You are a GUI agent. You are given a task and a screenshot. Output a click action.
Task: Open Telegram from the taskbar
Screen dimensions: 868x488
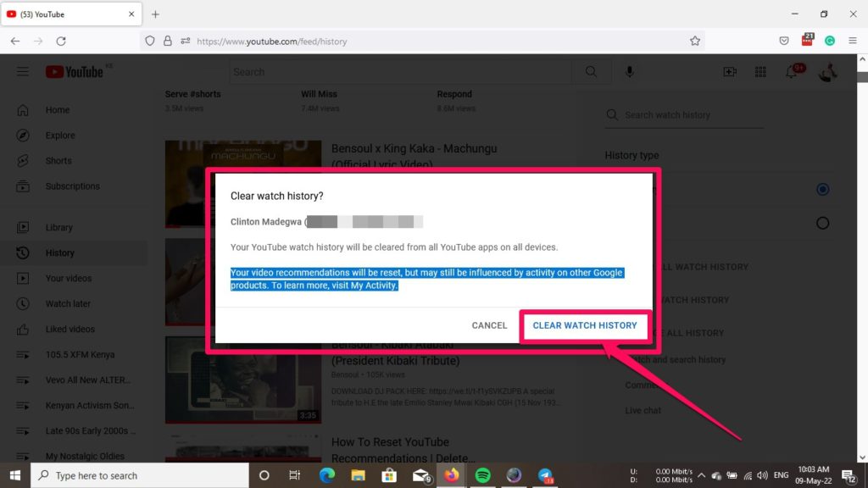545,475
